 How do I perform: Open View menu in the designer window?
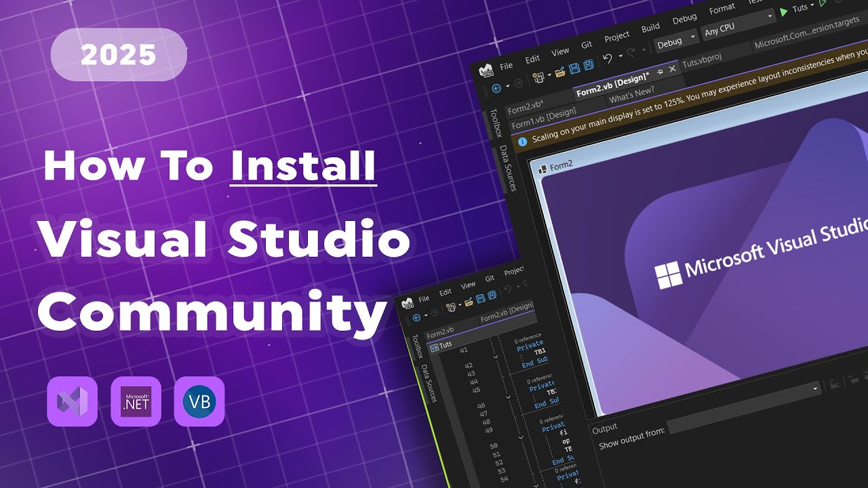point(560,51)
